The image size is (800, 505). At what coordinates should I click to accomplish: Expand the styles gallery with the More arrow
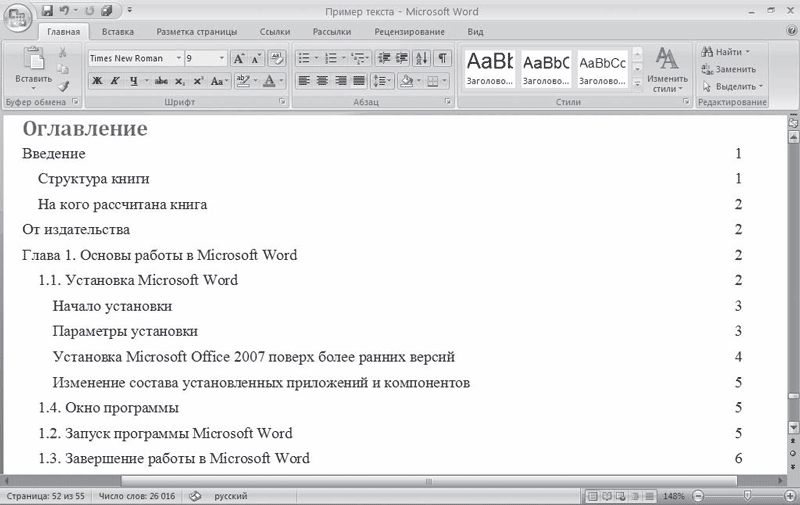point(637,84)
